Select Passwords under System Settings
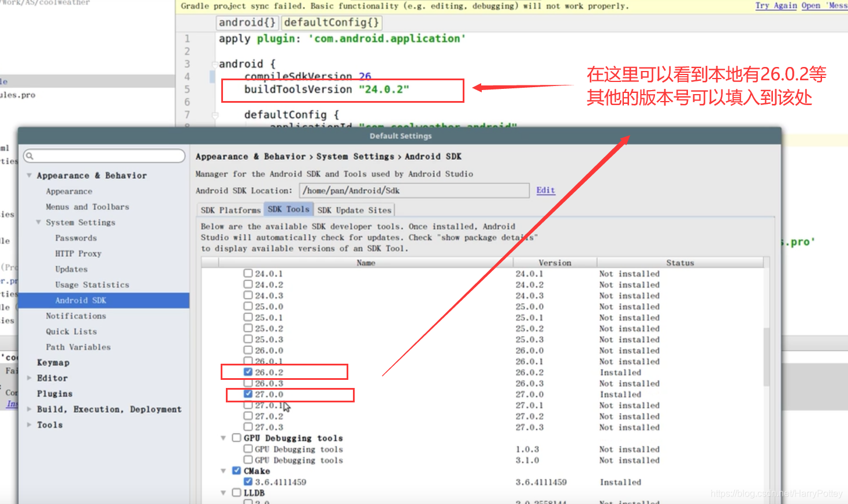Viewport: 848px width, 504px height. [x=76, y=238]
